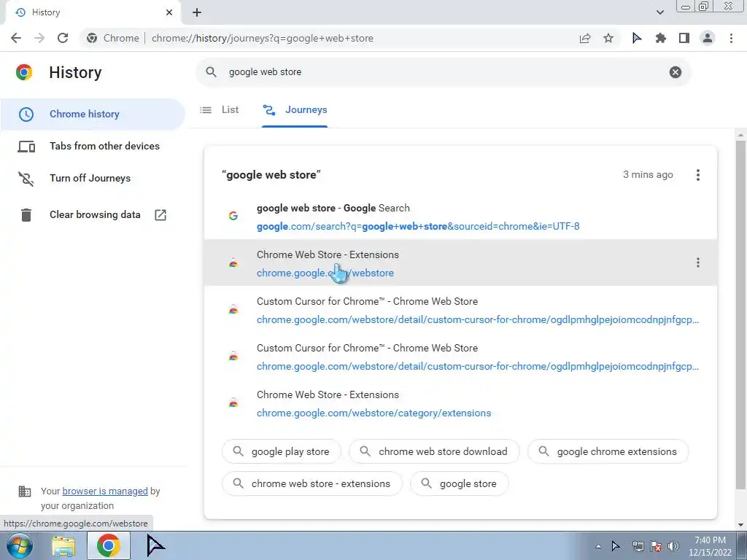Image resolution: width=747 pixels, height=560 pixels.
Task: Bookmark this page with the star icon
Action: click(x=608, y=38)
